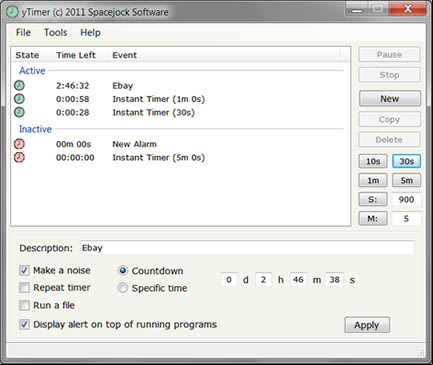The image size is (433, 365).
Task: Open the Tools menu
Action: coord(56,32)
